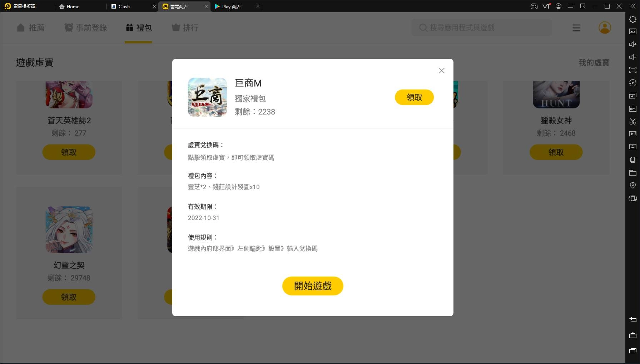Open the store hamburger menu

[x=576, y=28]
